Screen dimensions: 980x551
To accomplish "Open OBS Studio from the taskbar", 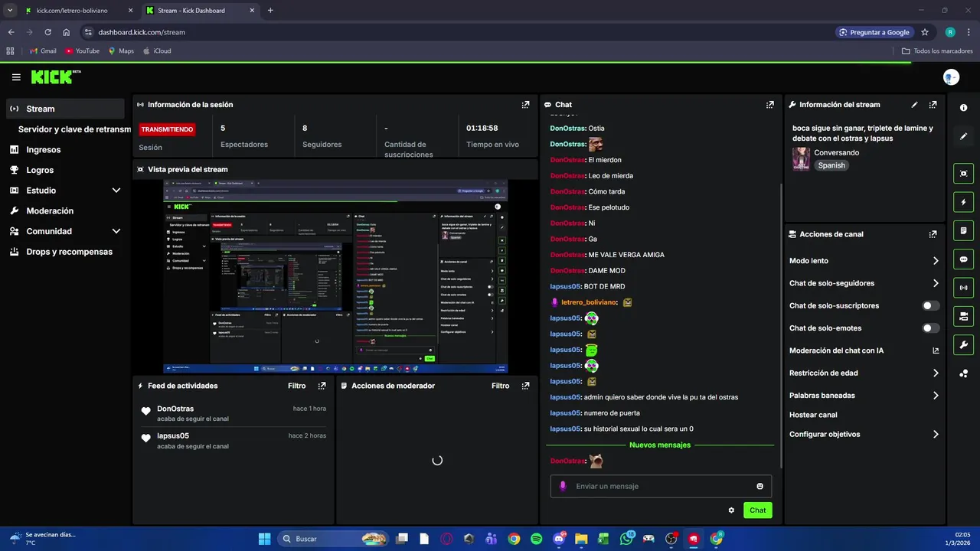I will [671, 539].
